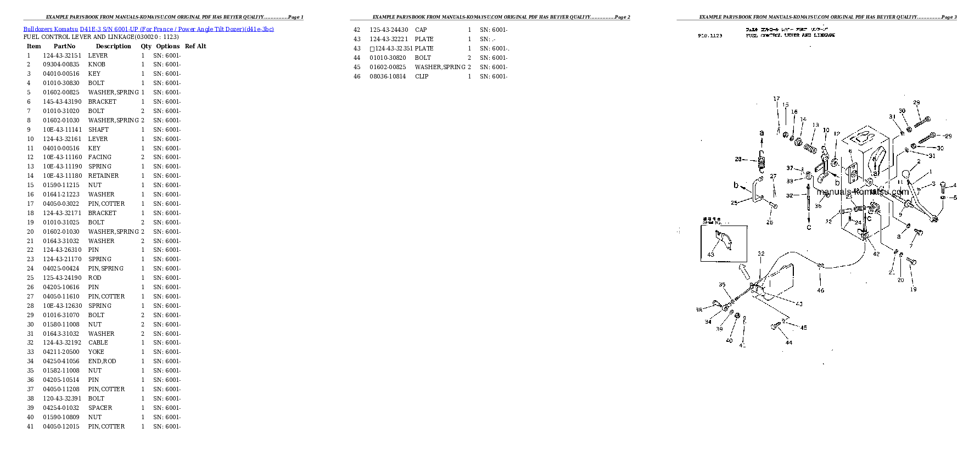The image size is (980, 462).
Task: Click the Description column header
Action: click(x=113, y=46)
